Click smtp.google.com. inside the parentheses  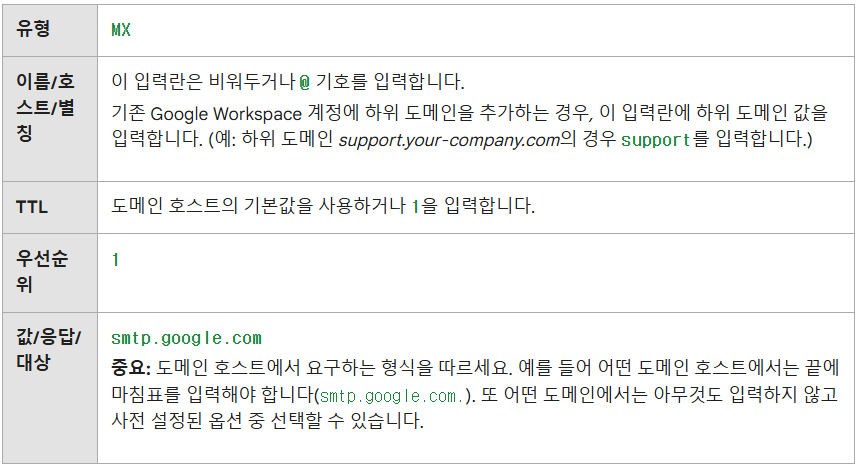(x=392, y=394)
